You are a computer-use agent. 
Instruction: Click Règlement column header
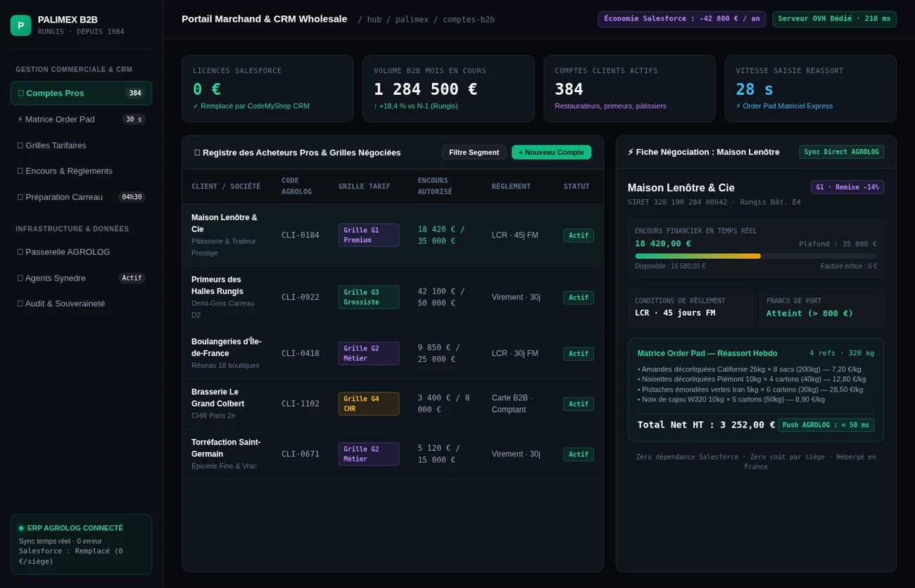pos(511,186)
